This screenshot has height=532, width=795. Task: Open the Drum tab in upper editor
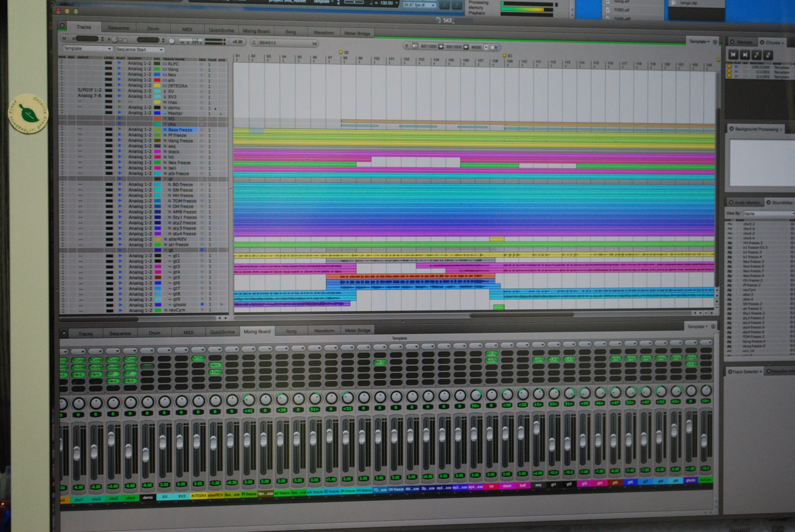(x=153, y=29)
